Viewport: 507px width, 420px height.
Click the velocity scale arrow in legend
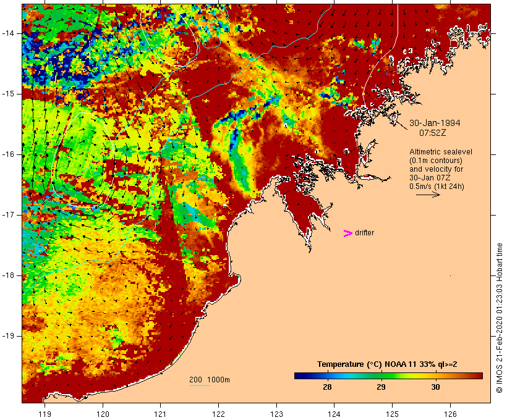[x=428, y=195]
